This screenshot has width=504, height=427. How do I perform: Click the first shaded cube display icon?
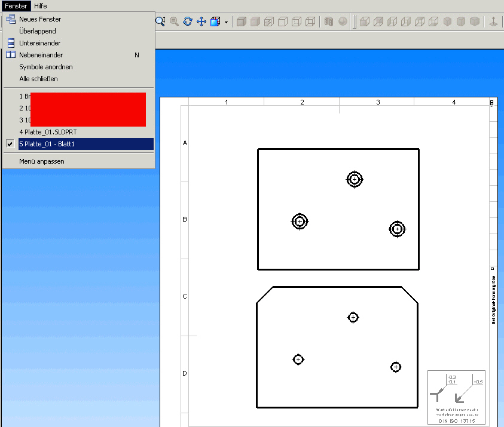click(242, 21)
